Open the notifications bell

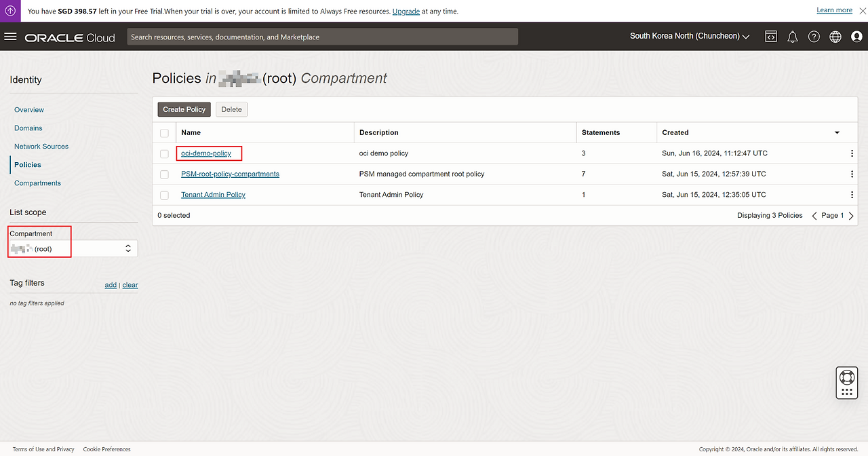coord(792,37)
